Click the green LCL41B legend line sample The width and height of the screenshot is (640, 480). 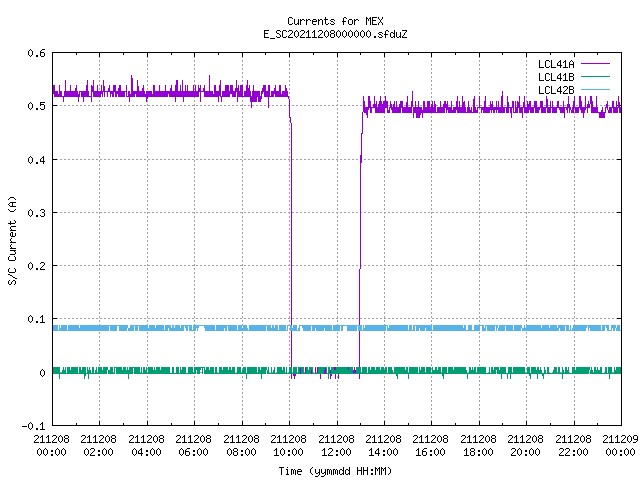(595, 77)
